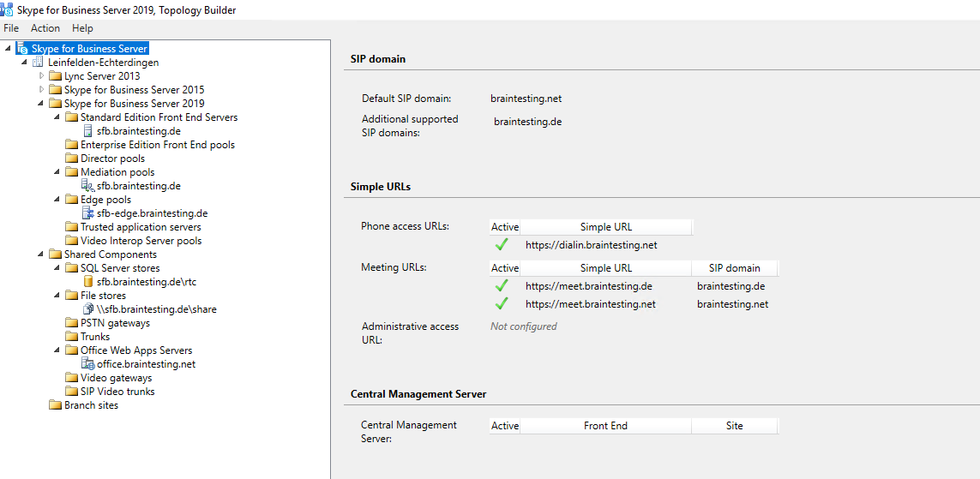Open the File menu
Viewport: 980px width, 479px height.
[11, 28]
